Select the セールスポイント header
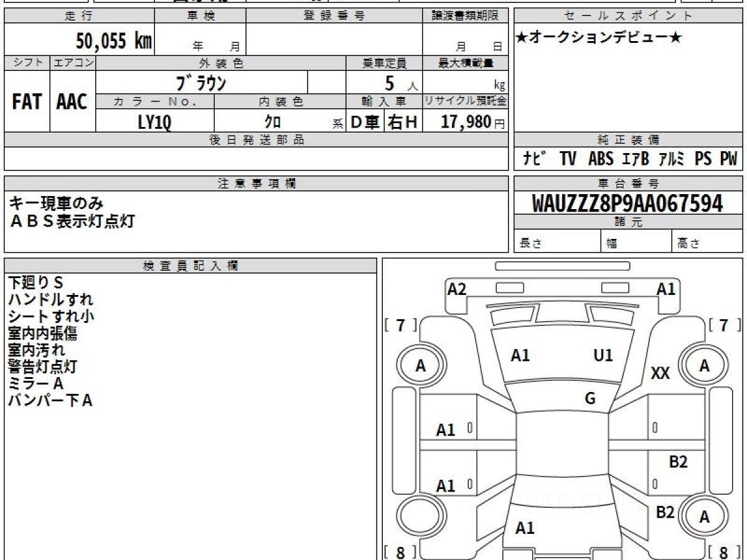 click(628, 16)
